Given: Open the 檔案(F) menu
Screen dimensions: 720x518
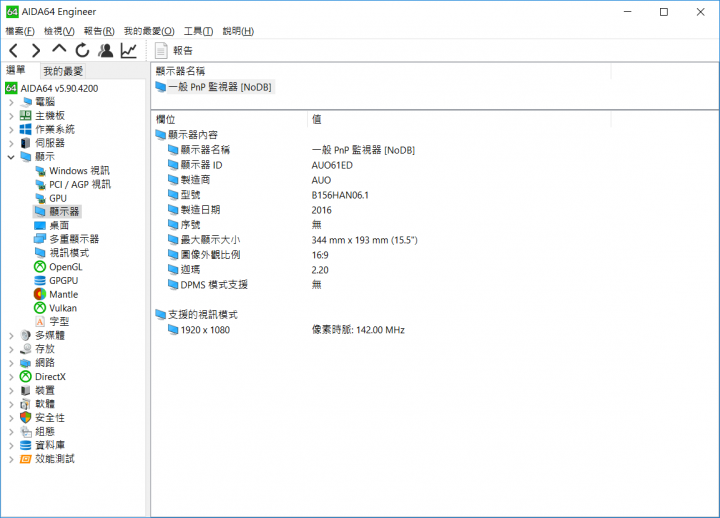Looking at the screenshot, I should (x=20, y=31).
